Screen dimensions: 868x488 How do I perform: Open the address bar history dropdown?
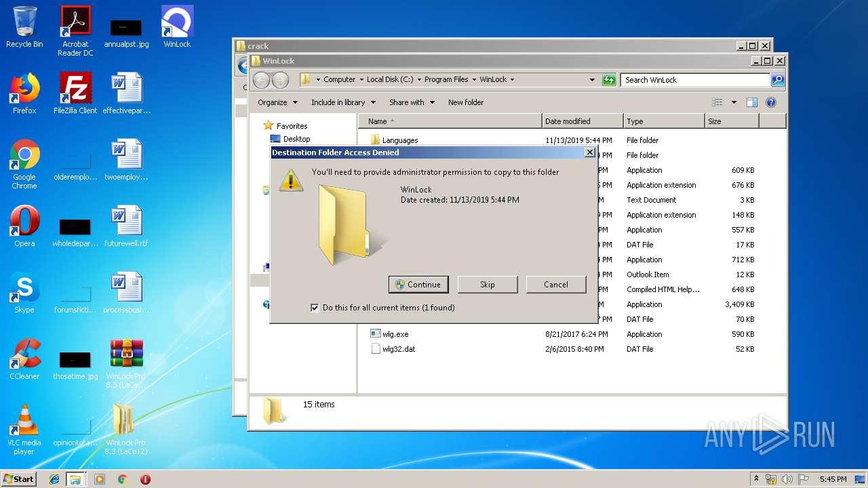592,79
